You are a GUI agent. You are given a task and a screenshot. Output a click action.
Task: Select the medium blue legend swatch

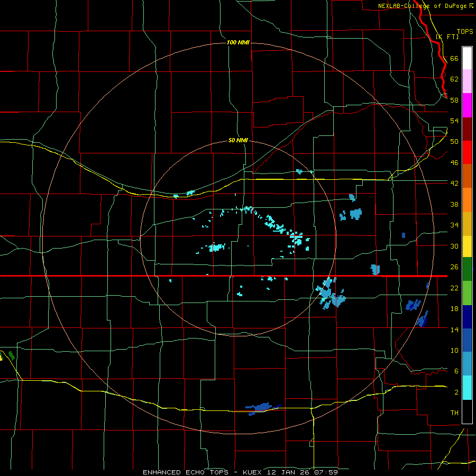[x=467, y=340]
